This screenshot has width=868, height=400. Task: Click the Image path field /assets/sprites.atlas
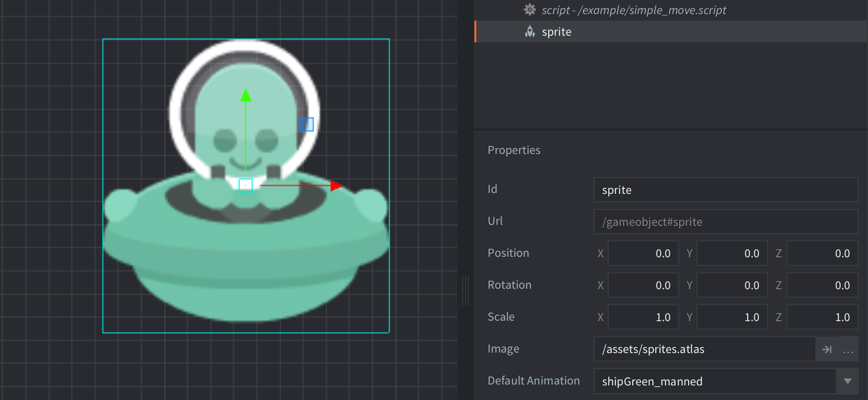[705, 349]
